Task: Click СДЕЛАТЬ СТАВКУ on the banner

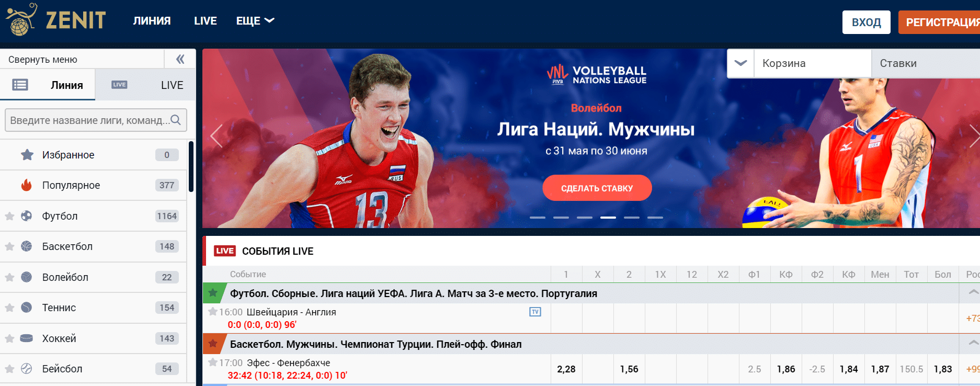Action: (597, 188)
